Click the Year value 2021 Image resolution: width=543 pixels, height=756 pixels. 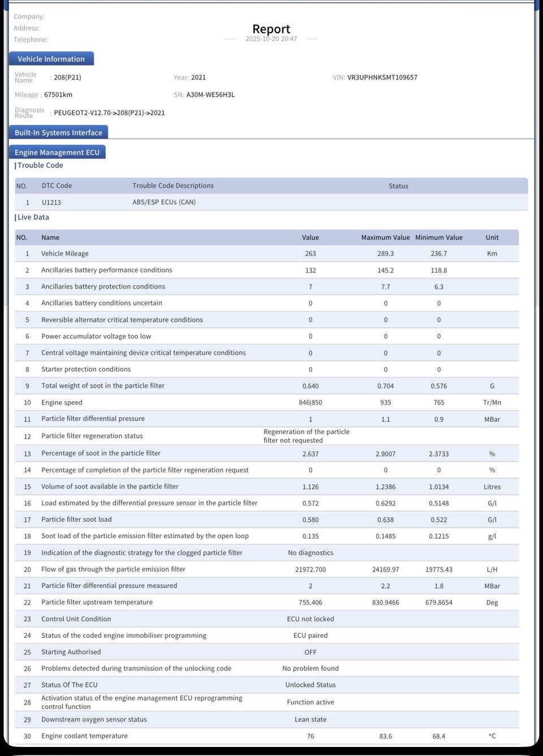click(x=199, y=78)
